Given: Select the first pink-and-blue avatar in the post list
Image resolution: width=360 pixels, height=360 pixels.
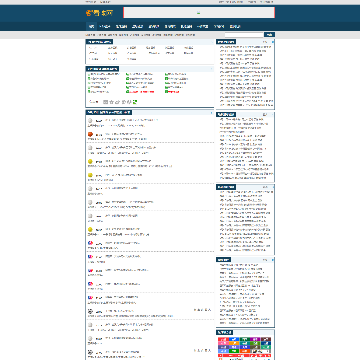Looking at the screenshot, I should 90,244.
